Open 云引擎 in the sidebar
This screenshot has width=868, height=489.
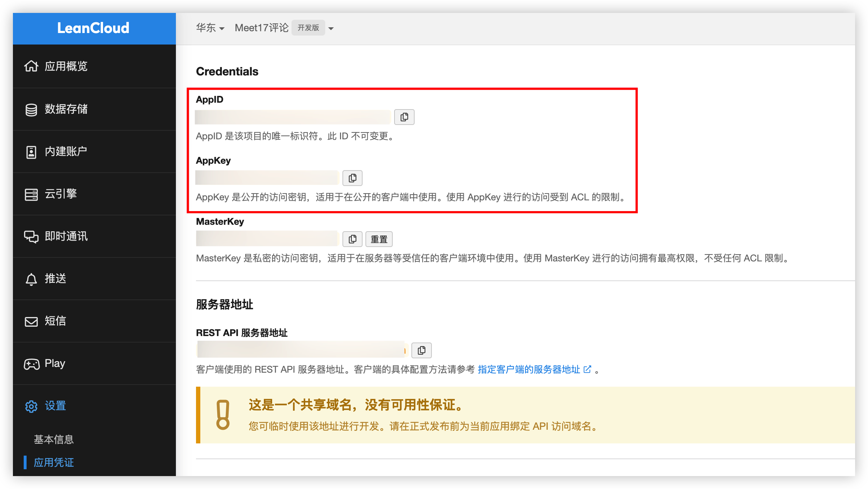pos(61,194)
